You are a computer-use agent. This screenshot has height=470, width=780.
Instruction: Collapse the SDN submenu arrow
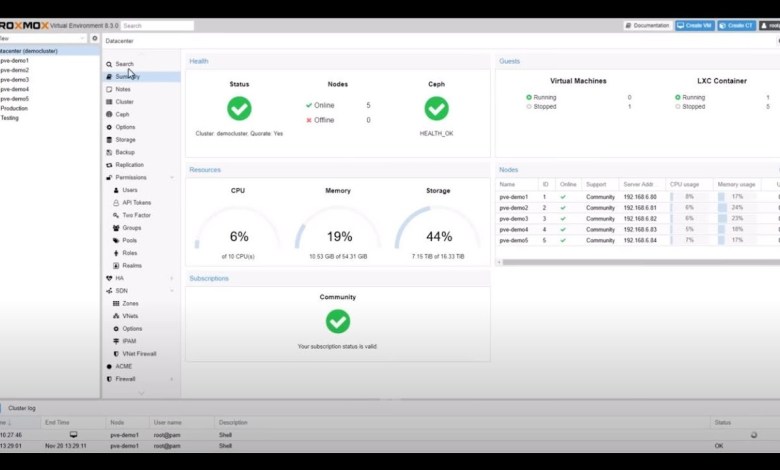[x=172, y=291]
